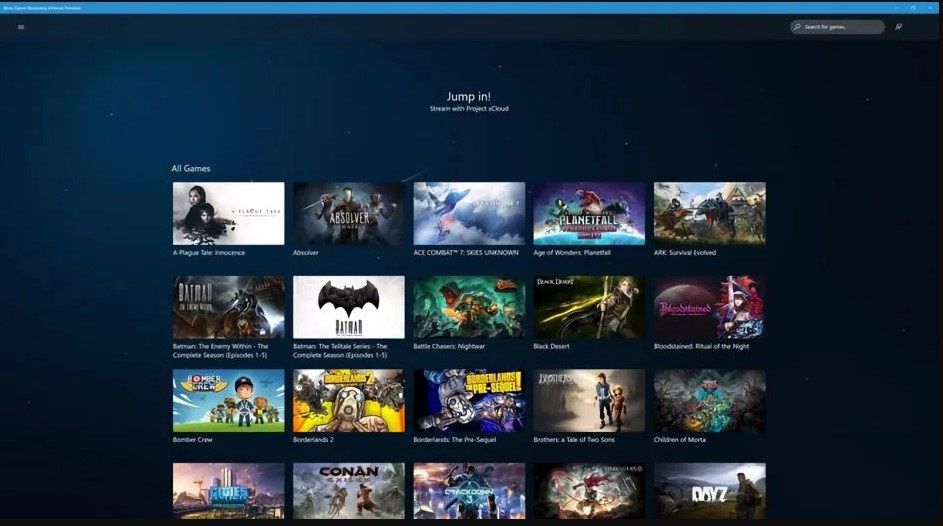This screenshot has height=526, width=943.
Task: Open the feedback icon beside search box
Action: tap(898, 27)
